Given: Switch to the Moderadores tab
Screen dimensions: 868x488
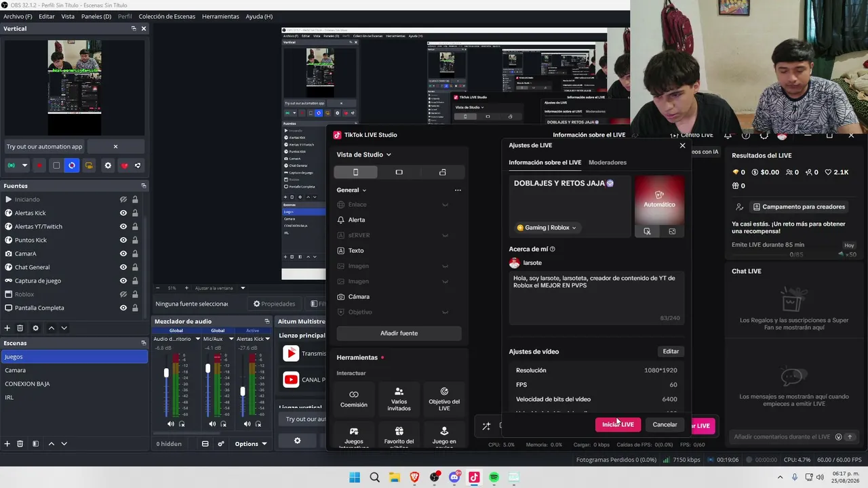Looking at the screenshot, I should [x=608, y=163].
